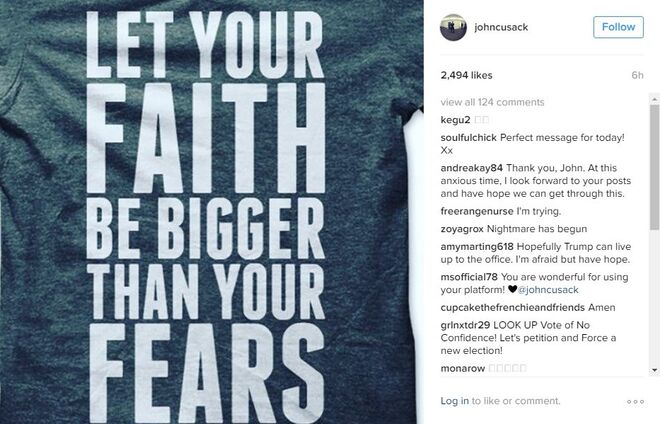Expand view all 124 comments
The height and width of the screenshot is (424, 660).
pyautogui.click(x=492, y=102)
